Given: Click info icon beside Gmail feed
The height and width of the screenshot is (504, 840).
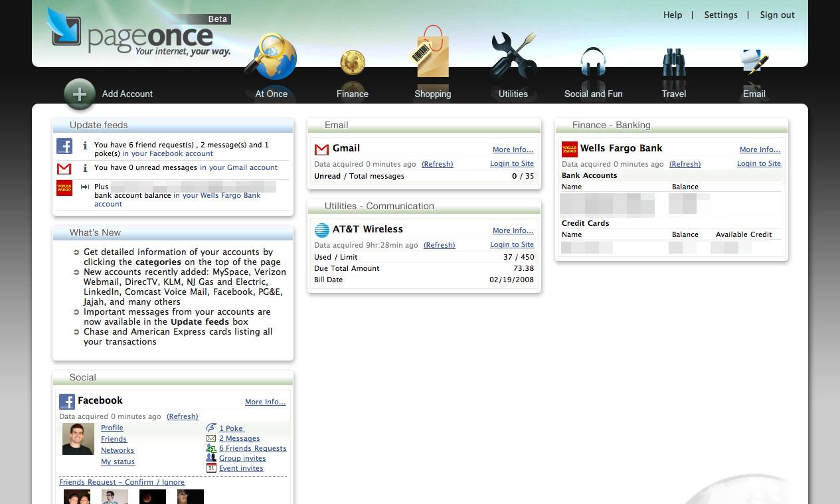Looking at the screenshot, I should [x=85, y=168].
